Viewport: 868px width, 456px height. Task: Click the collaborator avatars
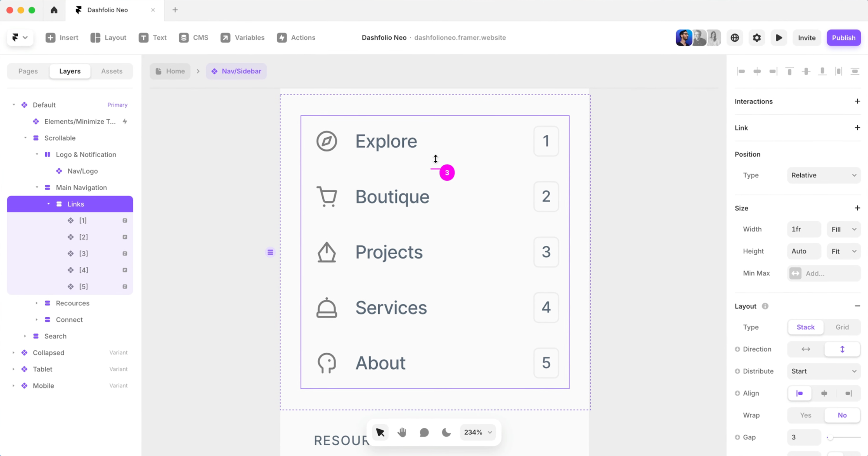(698, 38)
